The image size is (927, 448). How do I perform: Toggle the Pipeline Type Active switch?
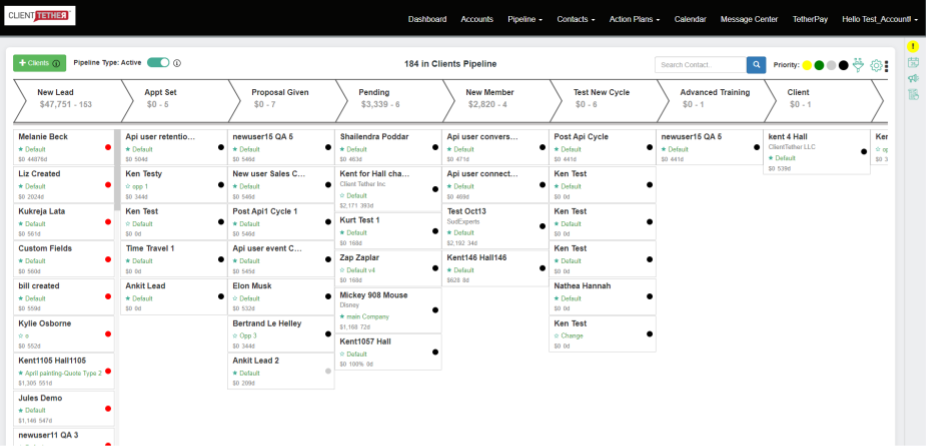click(158, 63)
